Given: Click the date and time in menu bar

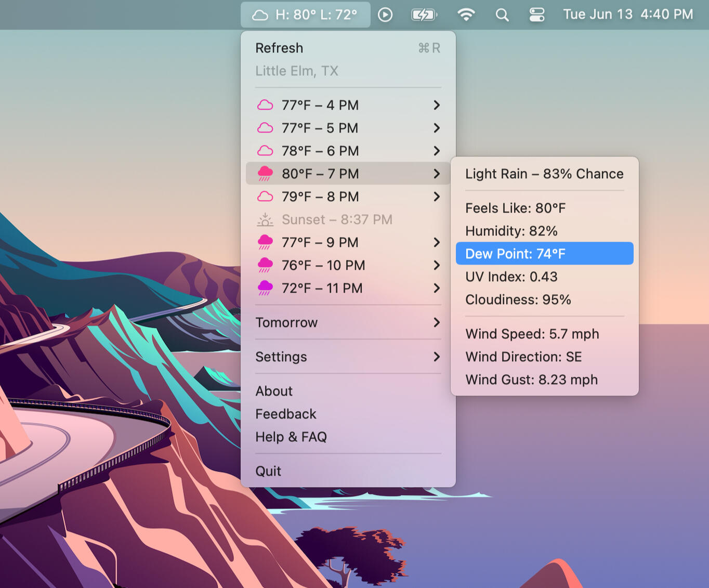Looking at the screenshot, I should coord(627,15).
